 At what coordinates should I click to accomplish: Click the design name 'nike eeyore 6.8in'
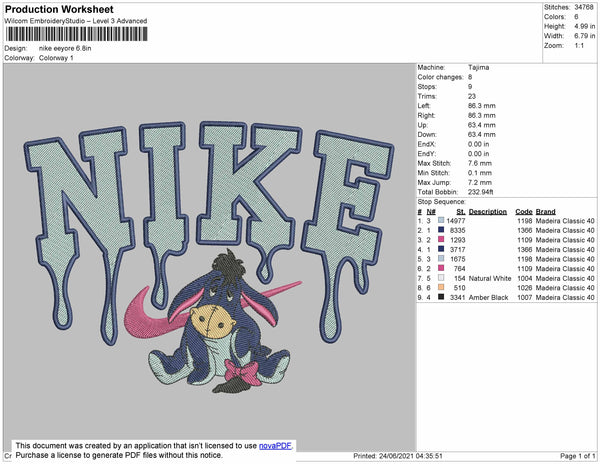[x=65, y=49]
